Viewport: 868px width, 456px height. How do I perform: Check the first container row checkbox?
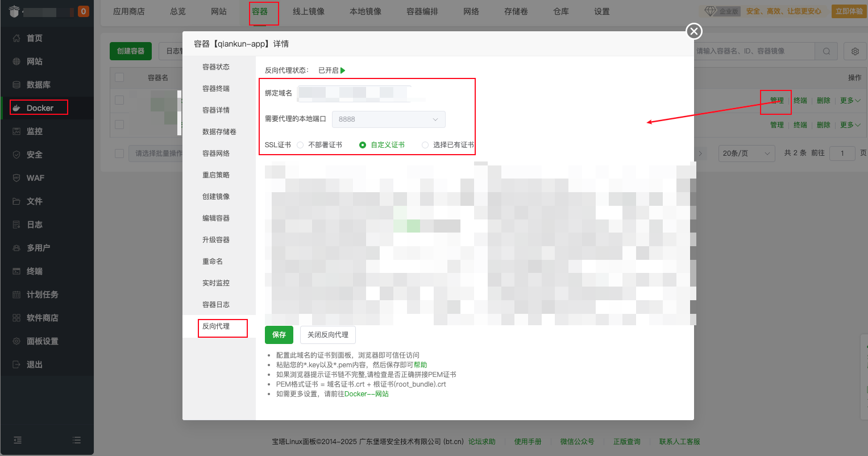(x=119, y=100)
